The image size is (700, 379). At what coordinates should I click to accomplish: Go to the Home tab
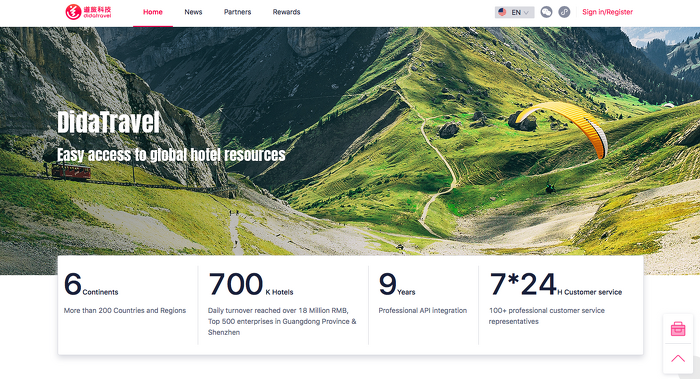[x=153, y=12]
